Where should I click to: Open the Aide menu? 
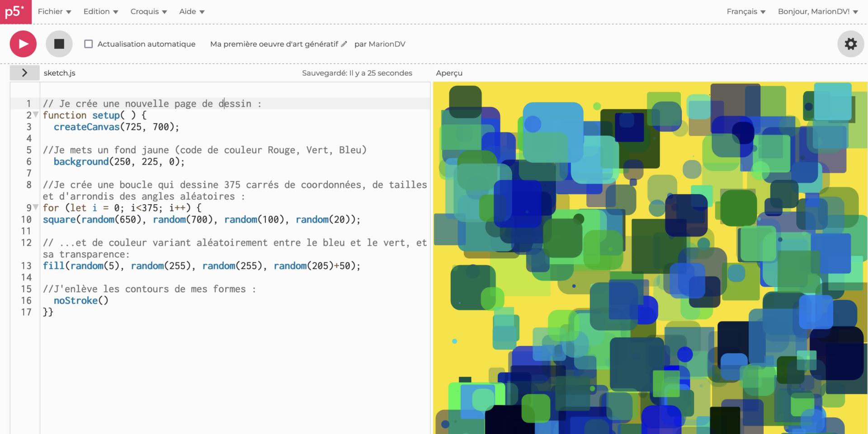click(192, 12)
